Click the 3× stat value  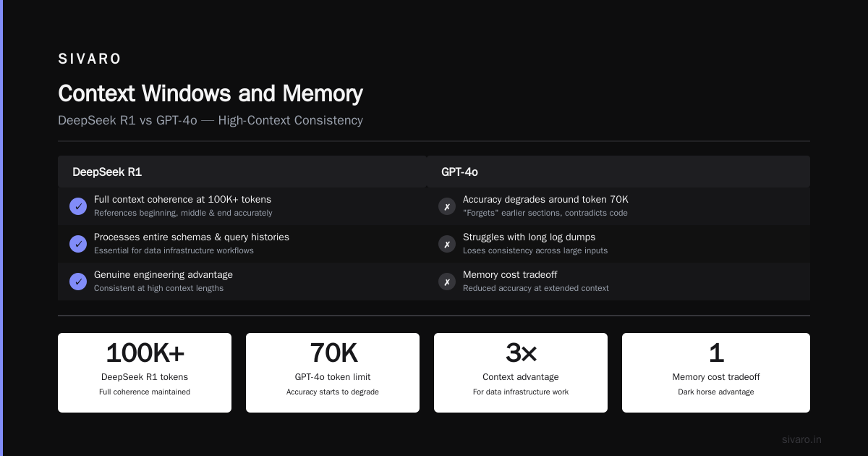(521, 353)
